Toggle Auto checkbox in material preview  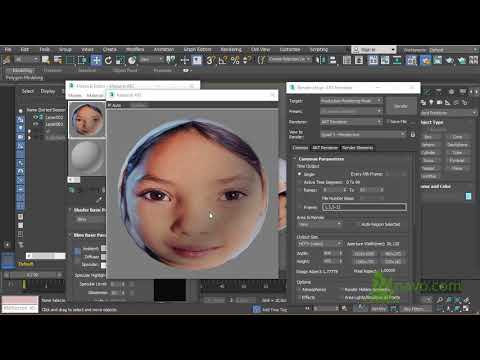[109, 105]
